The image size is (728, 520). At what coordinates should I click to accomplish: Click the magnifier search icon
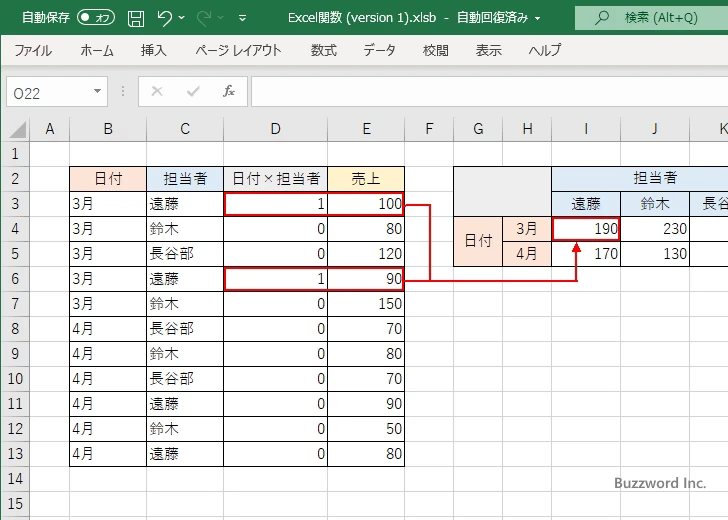tap(602, 18)
